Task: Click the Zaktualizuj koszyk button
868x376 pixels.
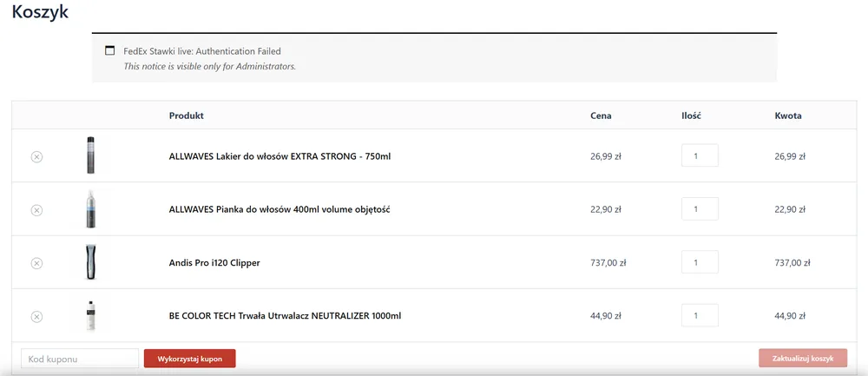Action: [803, 359]
